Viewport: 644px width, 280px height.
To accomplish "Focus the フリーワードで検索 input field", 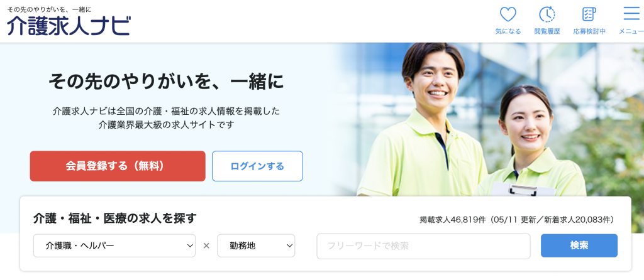I will click(x=423, y=246).
